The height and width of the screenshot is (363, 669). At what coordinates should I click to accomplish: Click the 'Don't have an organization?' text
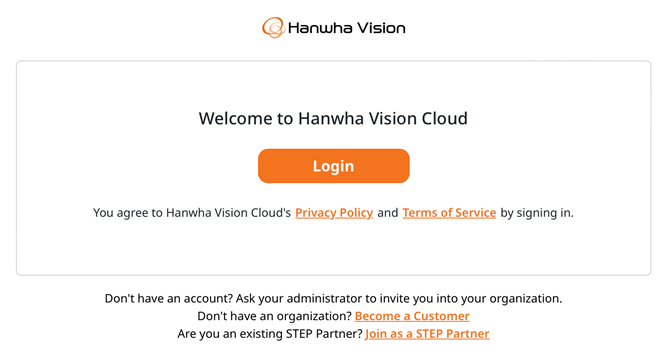pyautogui.click(x=274, y=316)
